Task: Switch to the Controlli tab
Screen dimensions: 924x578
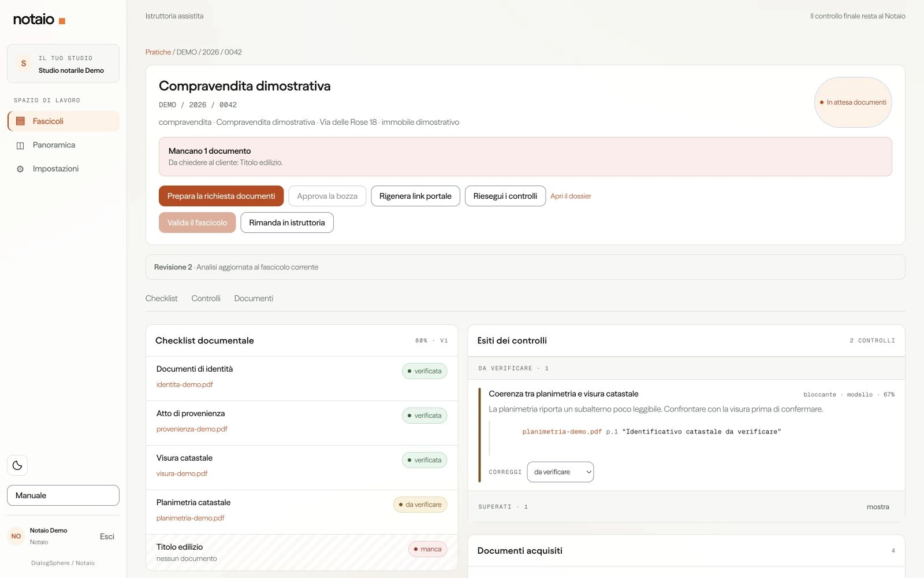Action: [206, 298]
